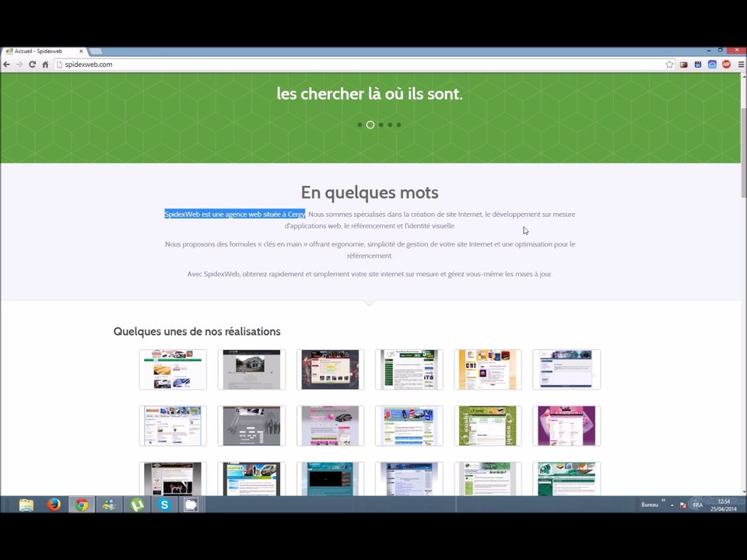This screenshot has height=560, width=747.
Task: Click the page vertical scrollbar thumb
Action: pos(744,152)
